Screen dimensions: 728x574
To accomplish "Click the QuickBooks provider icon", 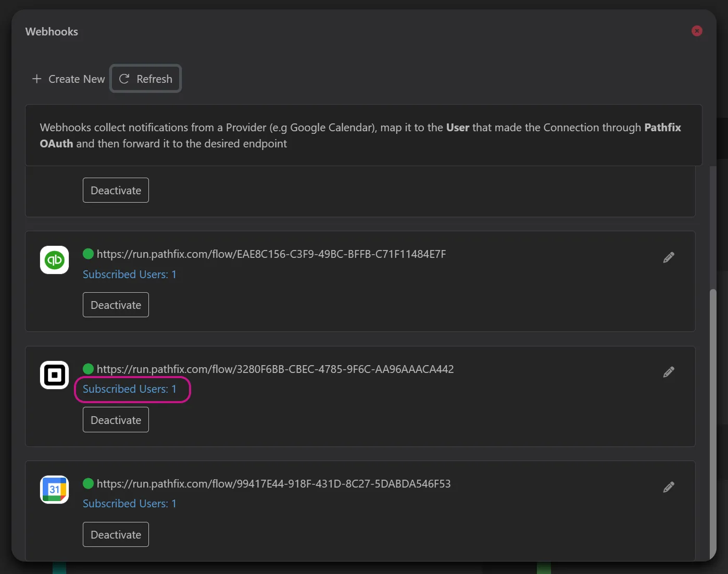I will (55, 259).
